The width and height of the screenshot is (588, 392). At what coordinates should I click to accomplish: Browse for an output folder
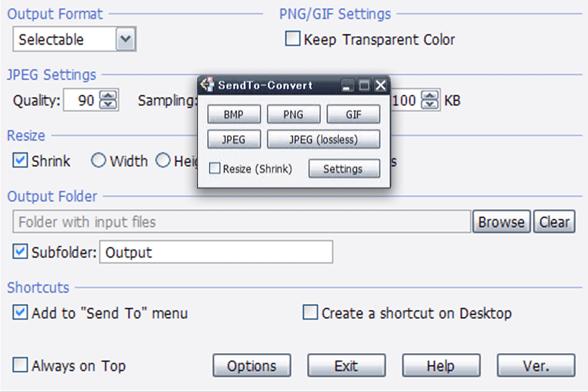(x=502, y=222)
